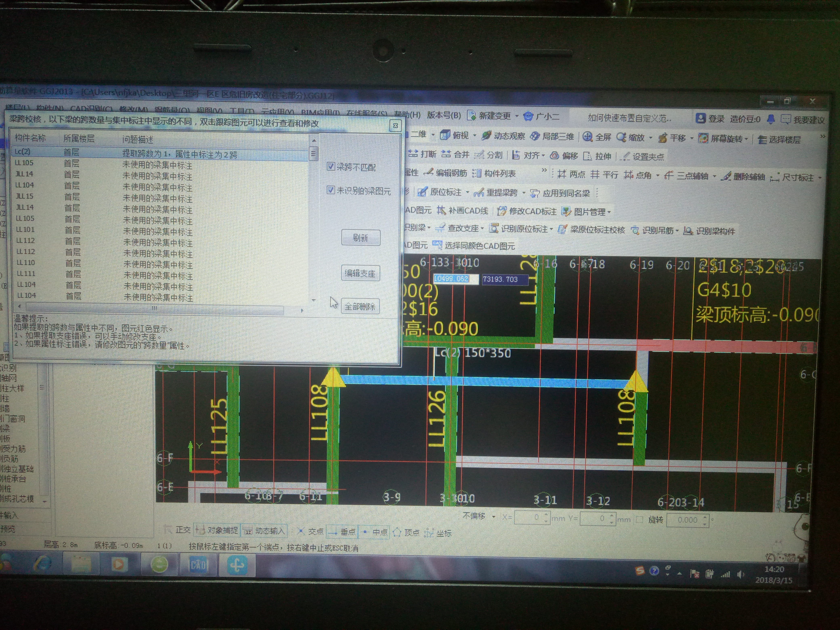The image size is (840, 630).
Task: Choose the 缩放 zoom tool
Action: pyautogui.click(x=631, y=137)
